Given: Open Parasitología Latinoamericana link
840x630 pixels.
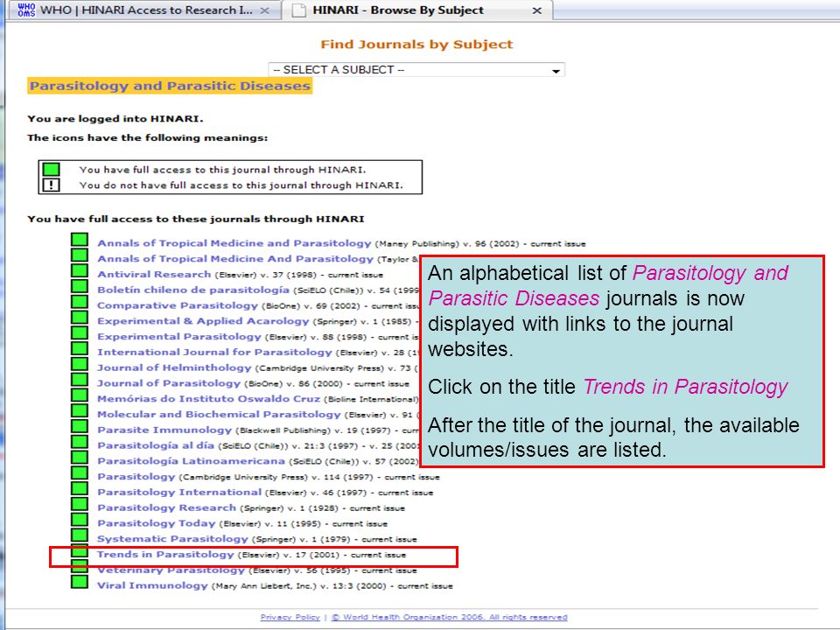Looking at the screenshot, I should 192,461.
